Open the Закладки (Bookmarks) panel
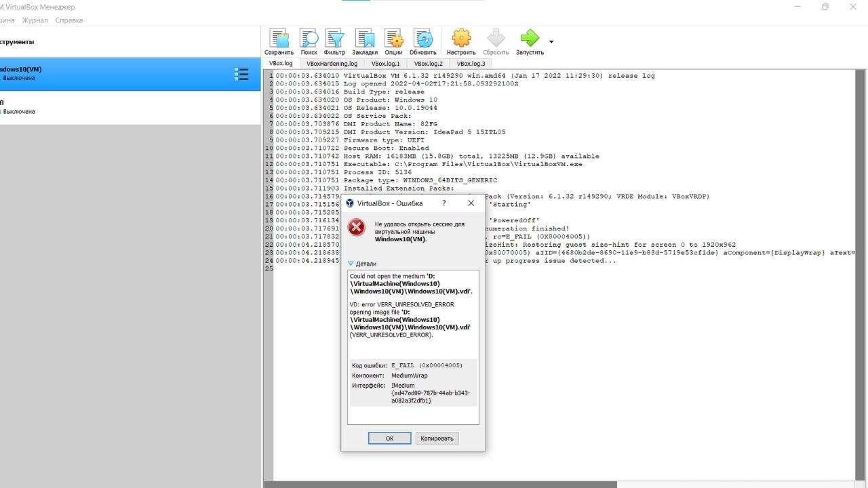This screenshot has width=868, height=488. 365,42
